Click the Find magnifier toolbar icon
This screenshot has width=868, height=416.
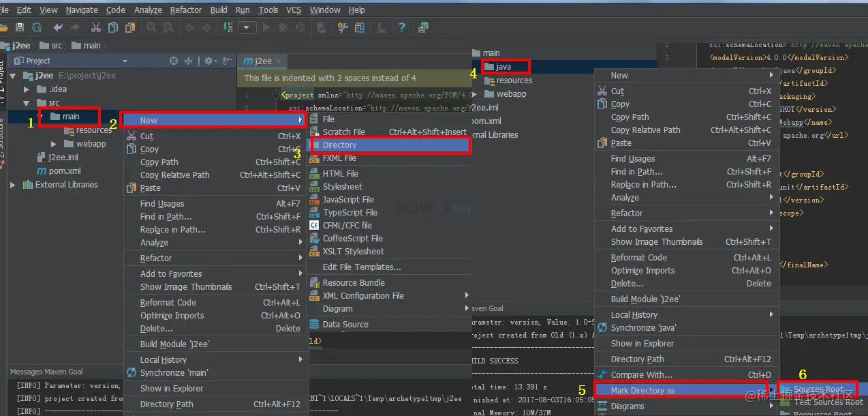151,27
